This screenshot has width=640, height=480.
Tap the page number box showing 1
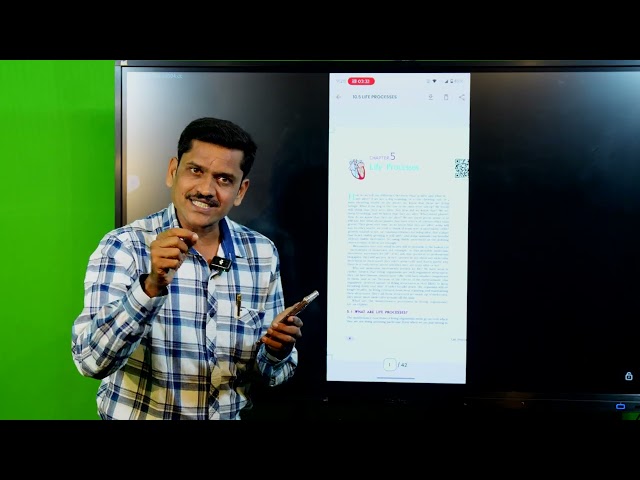click(389, 364)
